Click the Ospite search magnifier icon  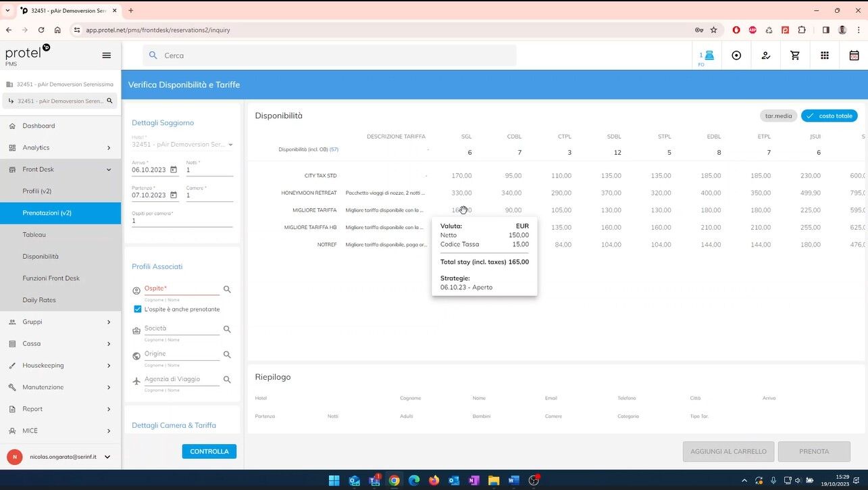pyautogui.click(x=227, y=289)
